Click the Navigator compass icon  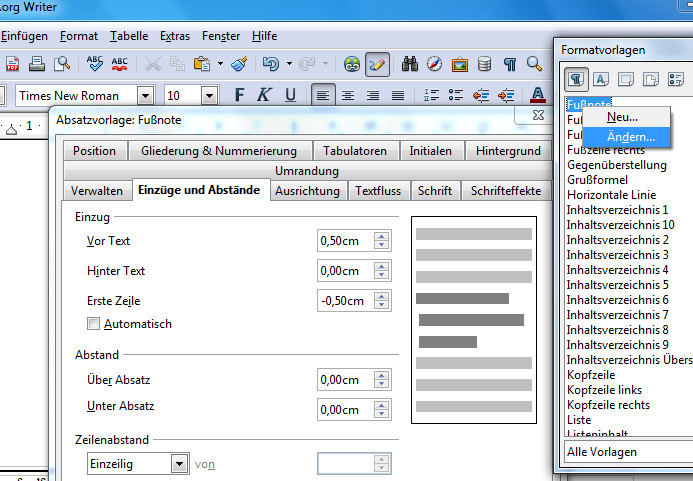click(x=434, y=64)
